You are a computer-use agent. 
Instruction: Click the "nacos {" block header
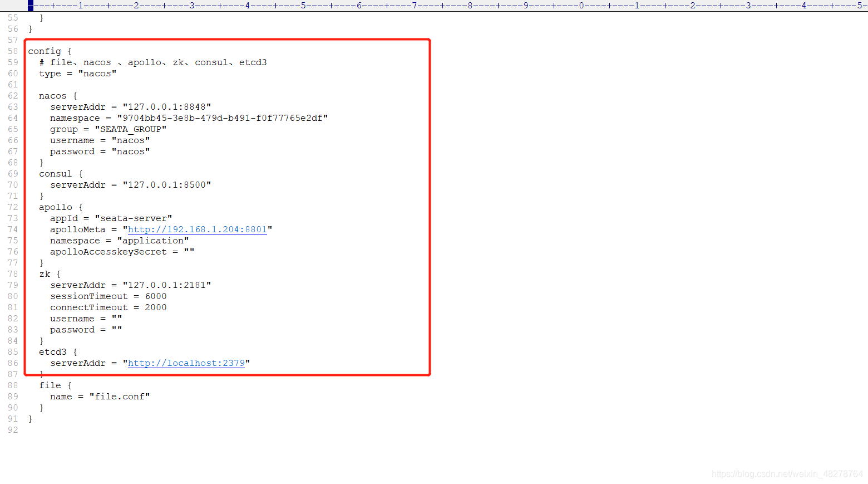(58, 96)
